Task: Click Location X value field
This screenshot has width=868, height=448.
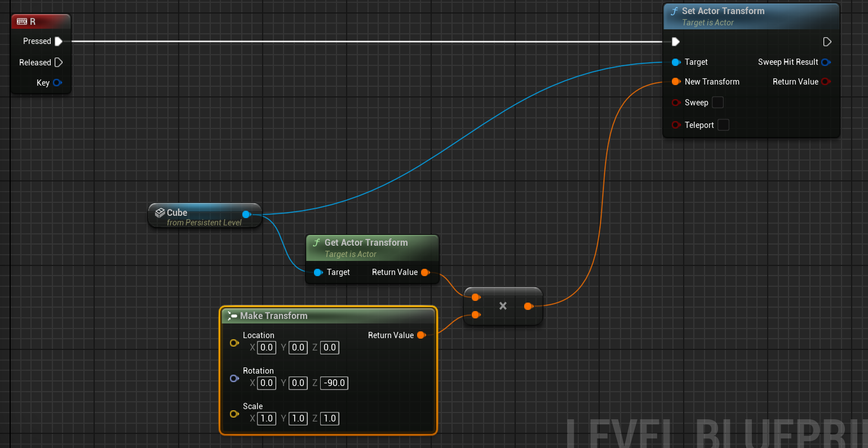Action: (x=267, y=348)
